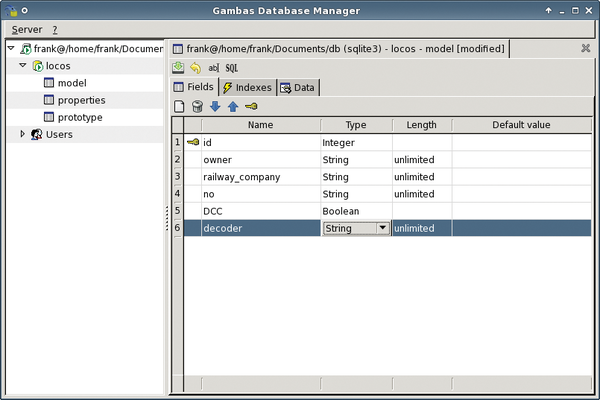The image size is (600, 400).
Task: Select the properties table in tree
Action: (x=81, y=100)
